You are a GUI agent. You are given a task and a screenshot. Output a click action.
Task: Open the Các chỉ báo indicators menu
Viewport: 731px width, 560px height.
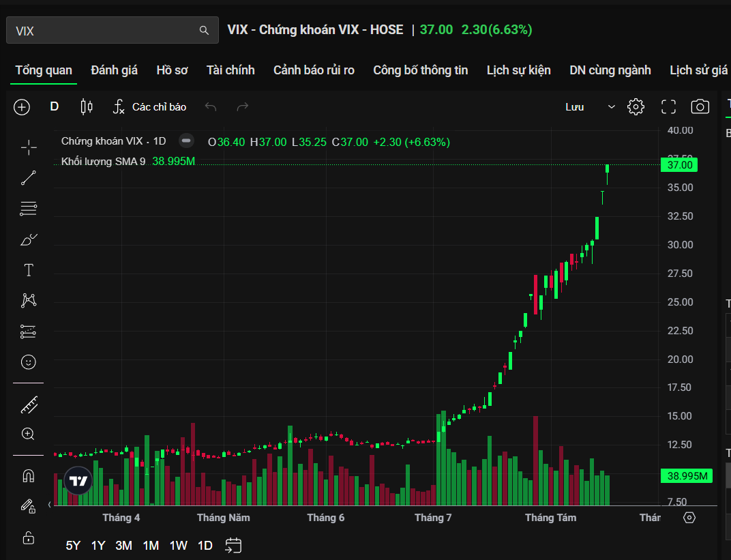[x=149, y=107]
